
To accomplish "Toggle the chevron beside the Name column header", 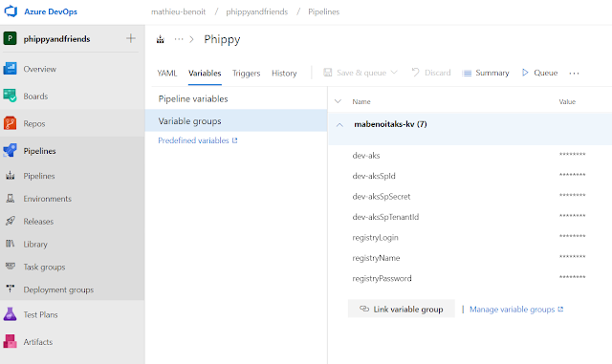I will (x=338, y=101).
